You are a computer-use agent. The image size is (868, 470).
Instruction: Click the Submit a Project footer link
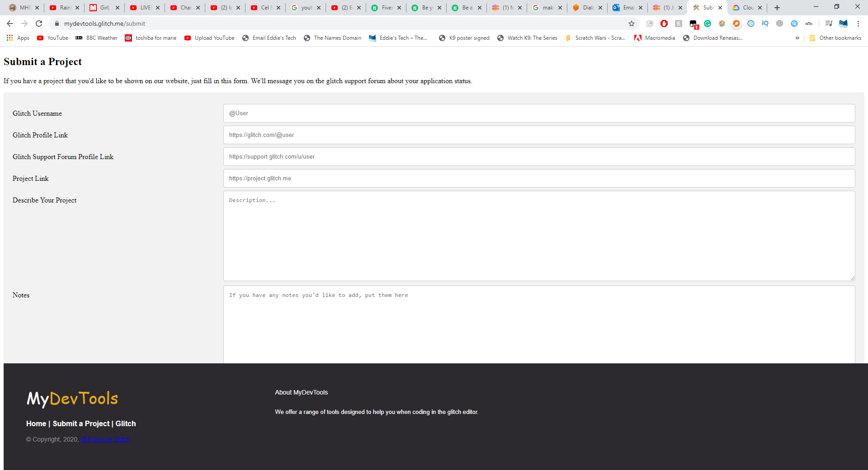[81, 424]
